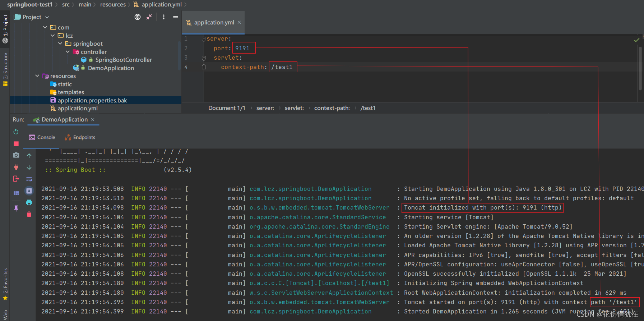Click the 'Starting service [Tomcat]' log line
This screenshot has height=321, width=644.
449,217
